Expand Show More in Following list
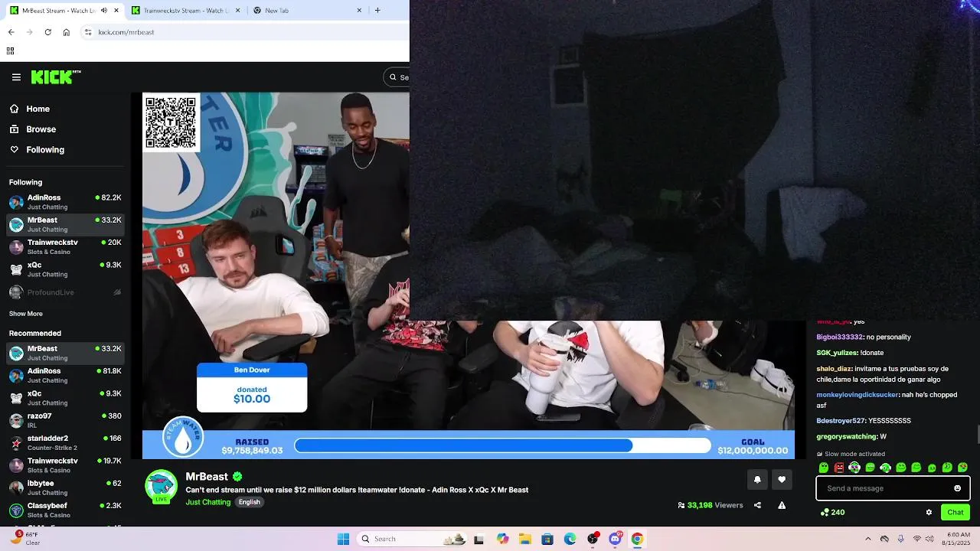980x551 pixels. click(x=26, y=314)
